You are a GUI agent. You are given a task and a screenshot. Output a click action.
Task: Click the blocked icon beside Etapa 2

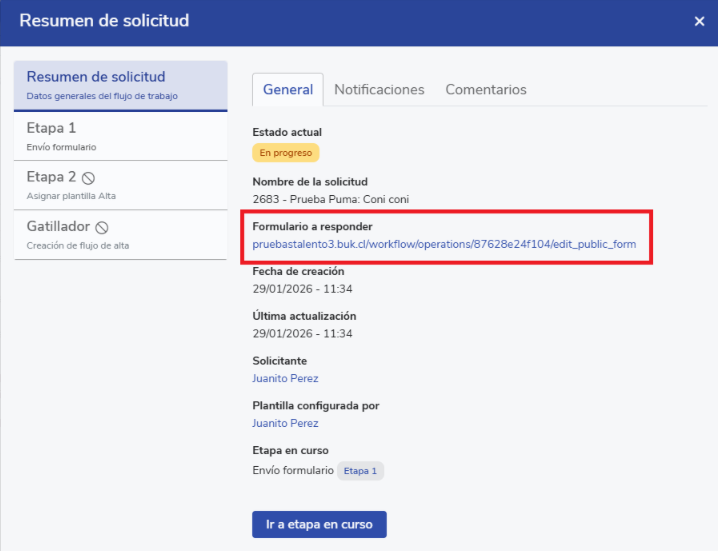[88, 178]
